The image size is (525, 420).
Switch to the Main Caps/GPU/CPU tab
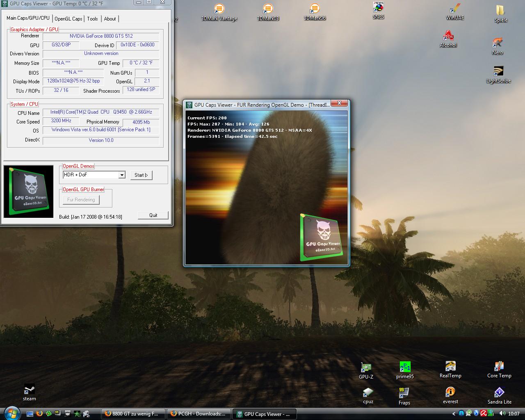(x=28, y=18)
